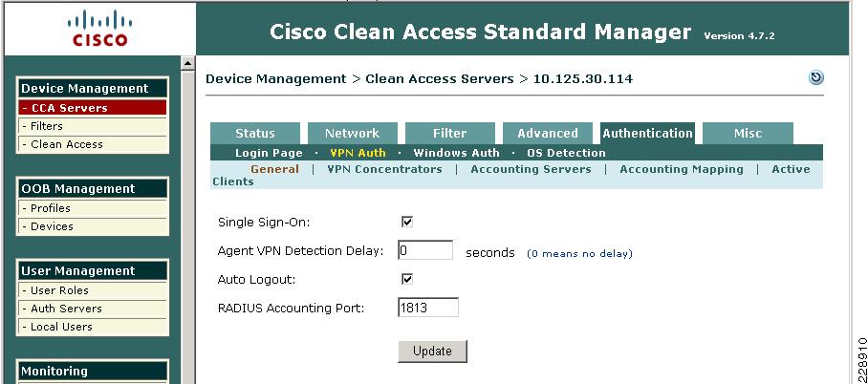Screen dimensions: 868x384
Task: Select Windows Auth submenu item
Action: coord(456,153)
